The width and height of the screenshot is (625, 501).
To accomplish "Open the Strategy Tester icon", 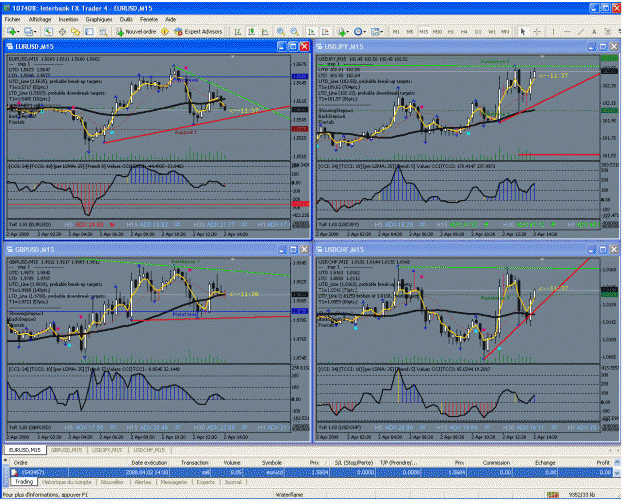I will (103, 31).
